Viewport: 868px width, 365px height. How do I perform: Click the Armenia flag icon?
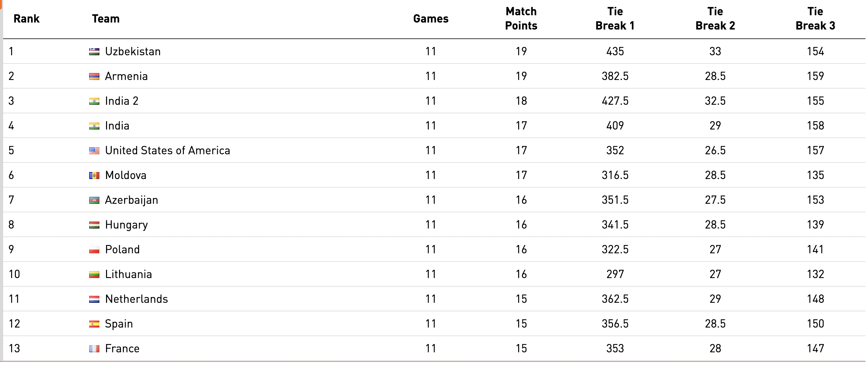tap(94, 76)
